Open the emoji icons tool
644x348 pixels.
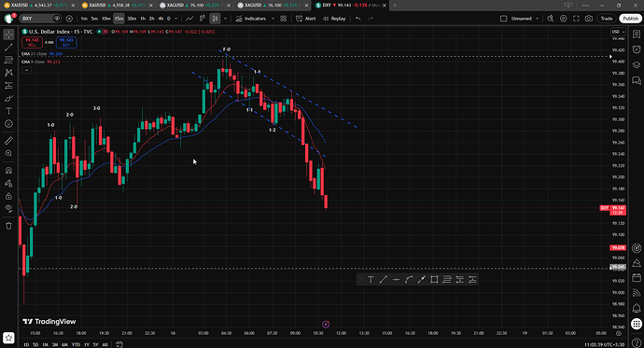[8, 123]
